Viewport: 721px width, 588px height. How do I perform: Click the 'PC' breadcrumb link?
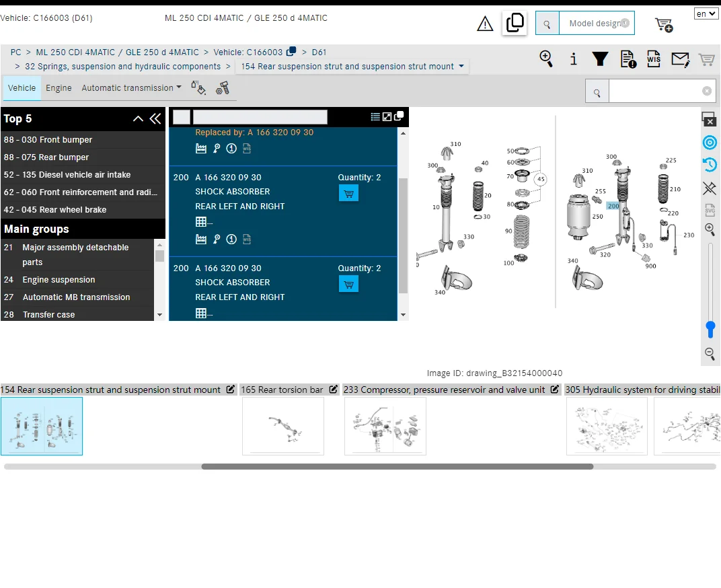15,52
